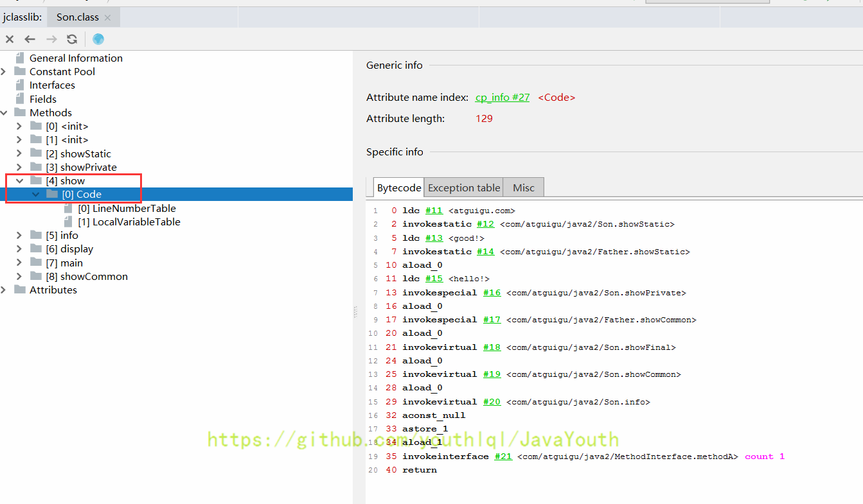Click the forward navigation arrow icon

[50, 39]
